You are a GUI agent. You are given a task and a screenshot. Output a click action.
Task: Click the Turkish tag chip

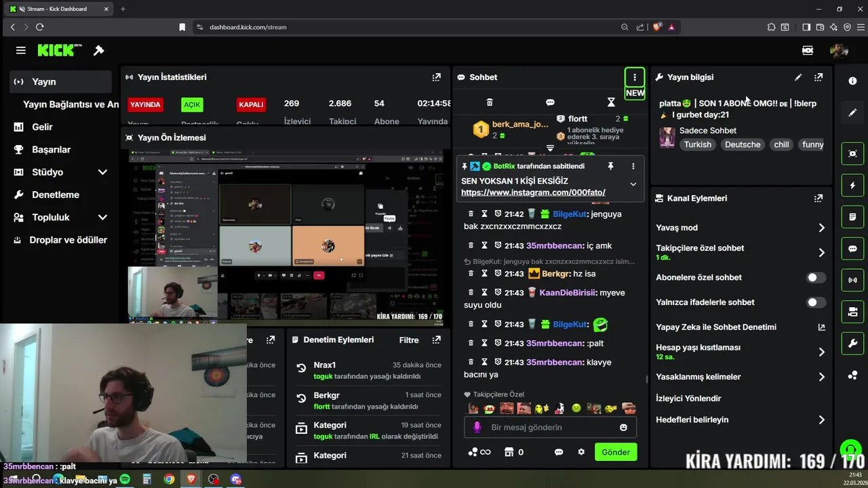pyautogui.click(x=698, y=144)
